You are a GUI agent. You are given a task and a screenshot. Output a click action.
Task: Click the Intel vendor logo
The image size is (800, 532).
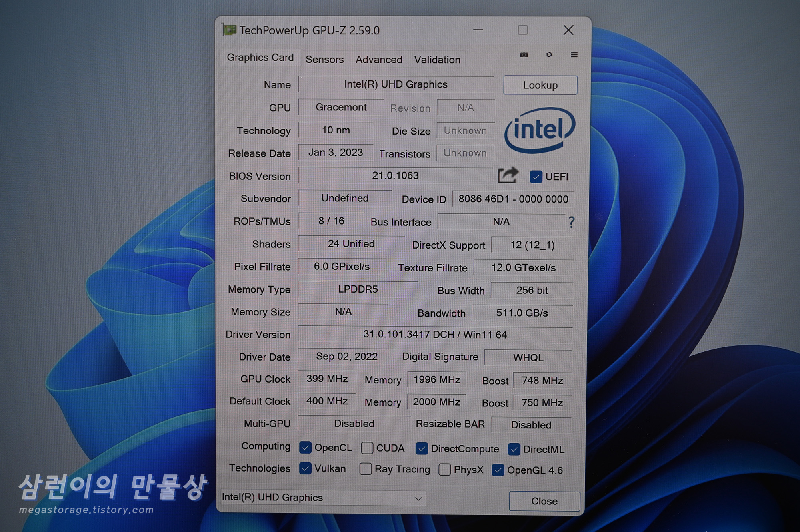click(x=539, y=130)
